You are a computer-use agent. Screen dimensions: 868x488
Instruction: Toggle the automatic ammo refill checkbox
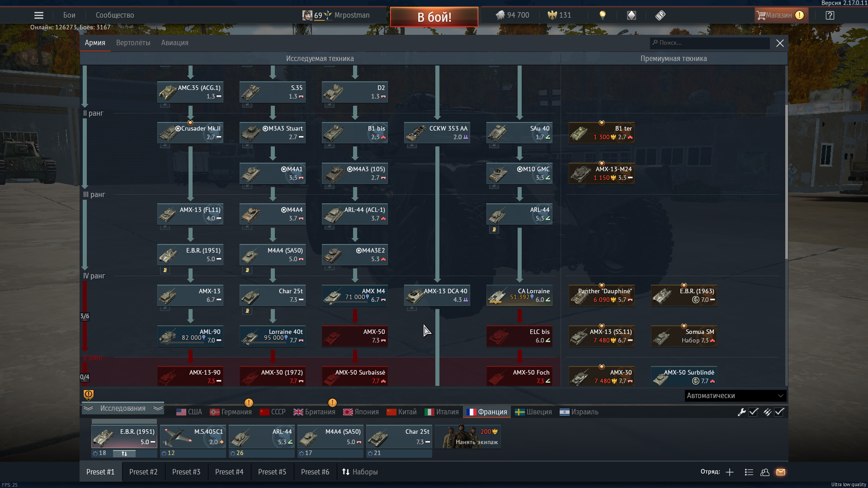click(779, 412)
